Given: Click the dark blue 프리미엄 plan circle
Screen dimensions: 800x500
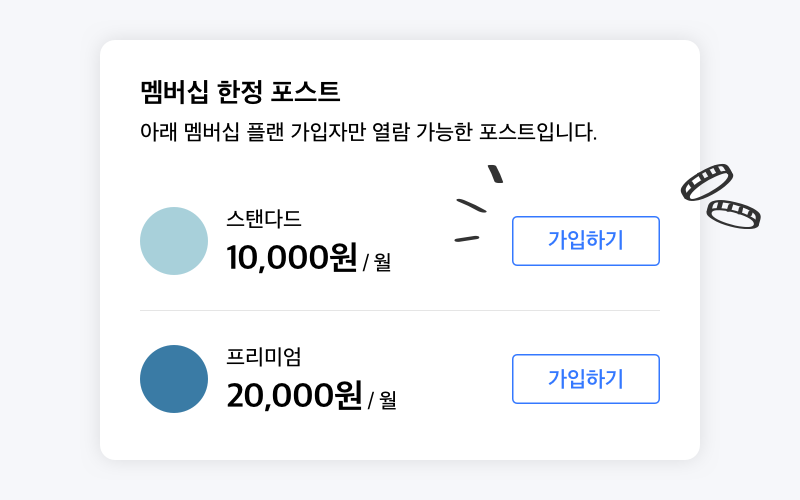Looking at the screenshot, I should [174, 379].
